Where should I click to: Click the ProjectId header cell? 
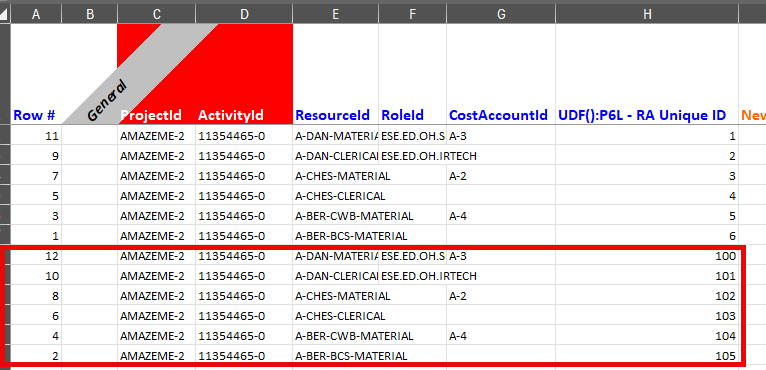click(156, 115)
